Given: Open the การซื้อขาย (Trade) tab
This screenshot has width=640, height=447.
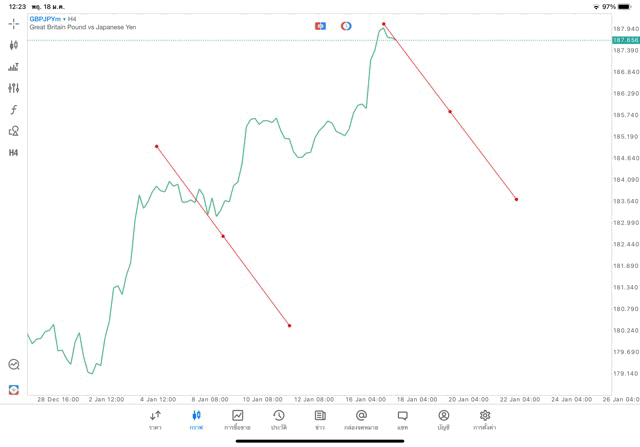Looking at the screenshot, I should click(237, 419).
